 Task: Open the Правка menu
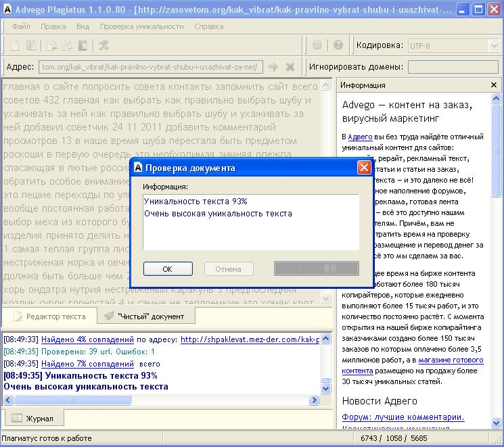click(x=53, y=26)
